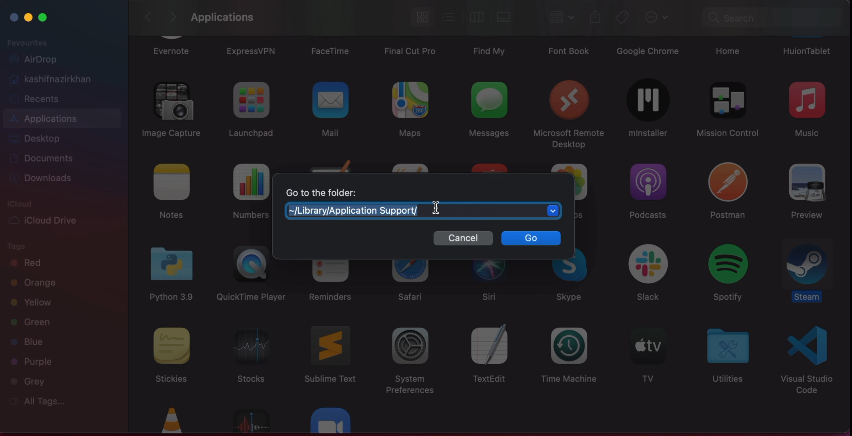The image size is (852, 436).
Task: Click the Edit Tags toolbar icon
Action: tap(622, 17)
